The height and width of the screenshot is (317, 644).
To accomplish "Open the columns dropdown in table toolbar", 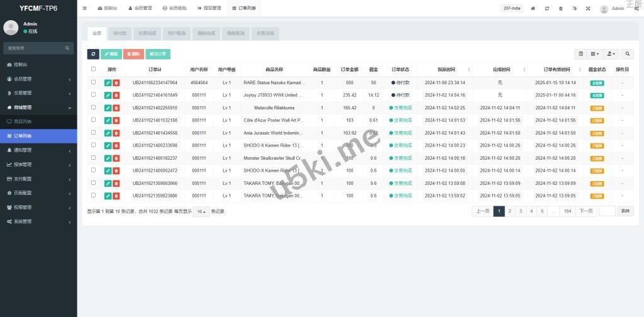I will point(596,54).
